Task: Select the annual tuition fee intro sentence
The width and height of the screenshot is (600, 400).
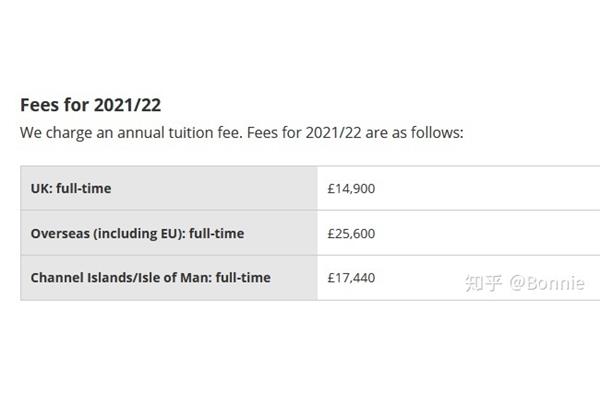Action: [x=241, y=133]
